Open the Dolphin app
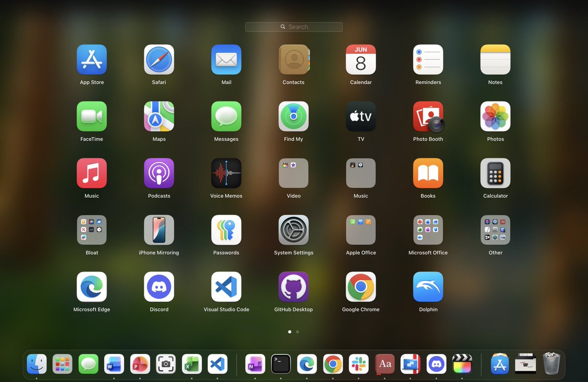Viewport: 588px width, 382px height. [x=428, y=287]
